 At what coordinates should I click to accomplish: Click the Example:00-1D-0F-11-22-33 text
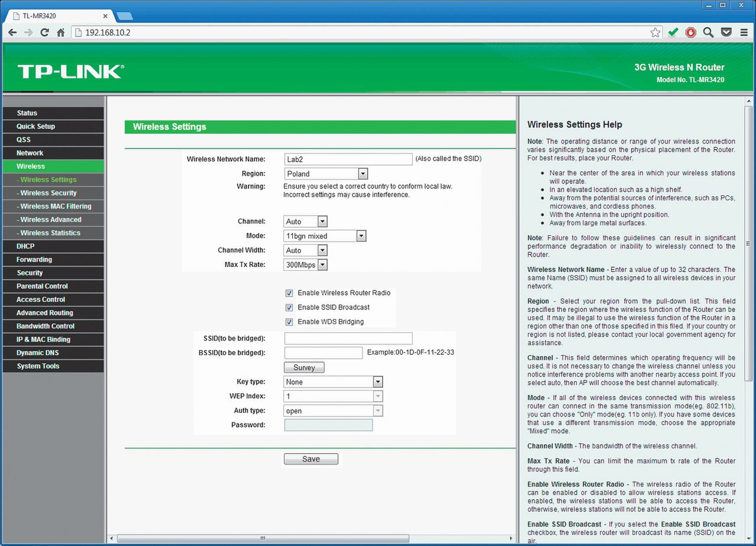click(410, 353)
